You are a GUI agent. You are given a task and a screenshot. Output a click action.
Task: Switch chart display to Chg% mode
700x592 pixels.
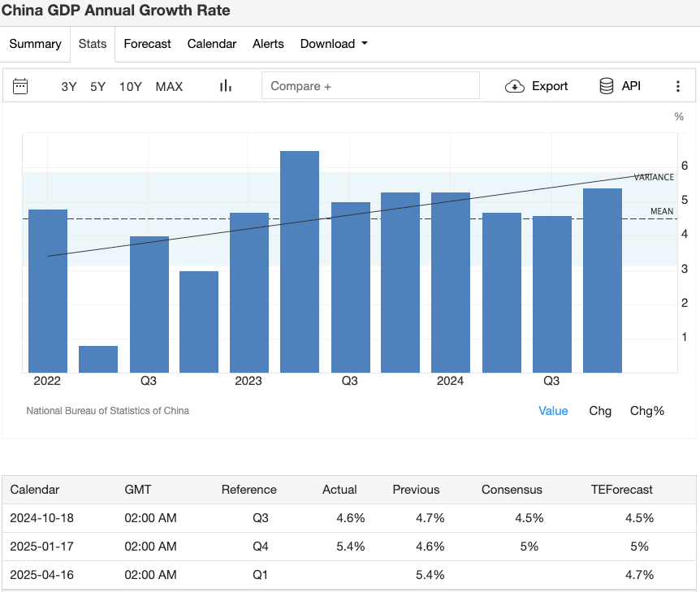tap(647, 411)
